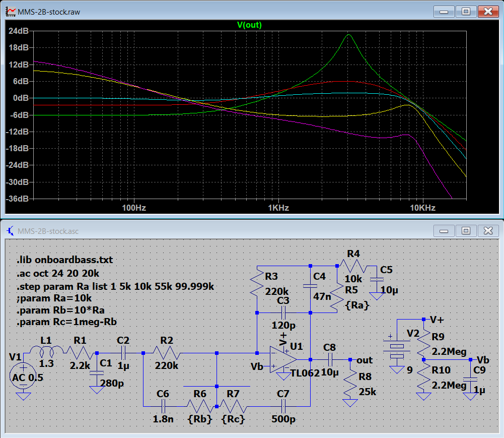Click the Vb label at op-amp input
The width and height of the screenshot is (504, 438).
point(257,366)
